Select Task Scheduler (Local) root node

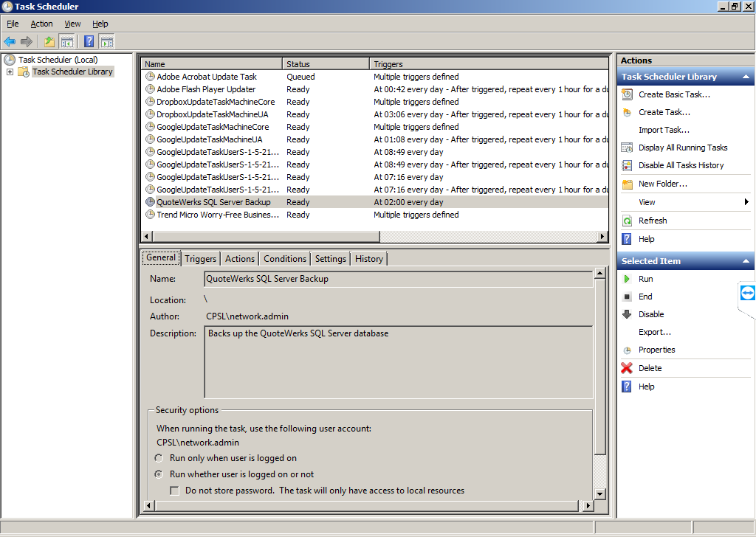click(58, 60)
